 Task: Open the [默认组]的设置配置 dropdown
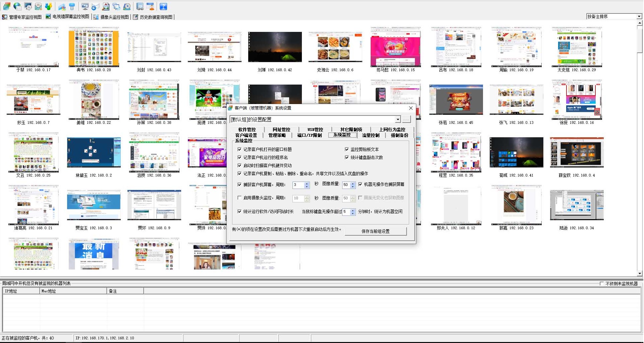click(x=398, y=119)
